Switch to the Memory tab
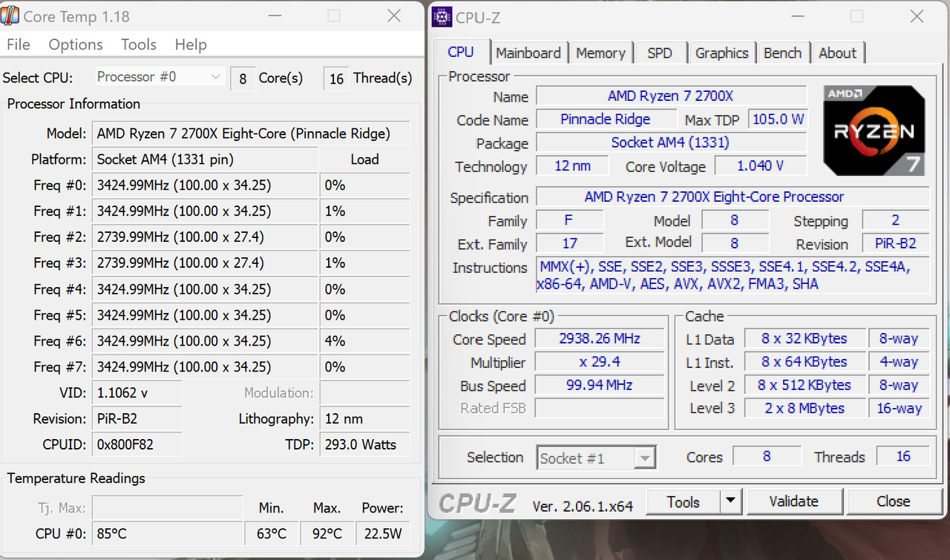Viewport: 950px width, 560px height. click(600, 53)
